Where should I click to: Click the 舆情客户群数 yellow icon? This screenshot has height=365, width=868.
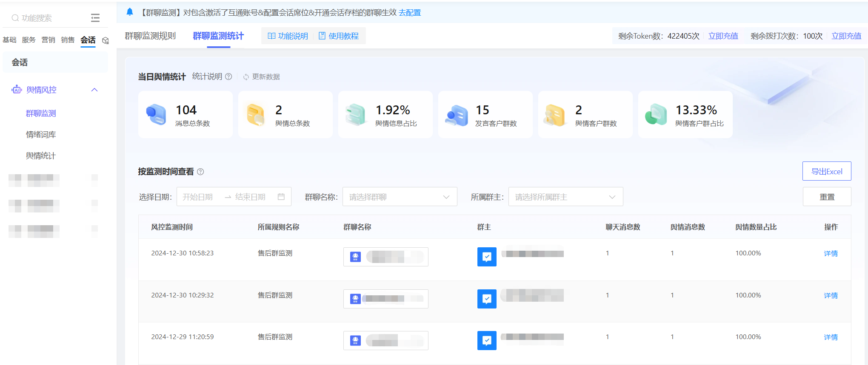(x=555, y=115)
